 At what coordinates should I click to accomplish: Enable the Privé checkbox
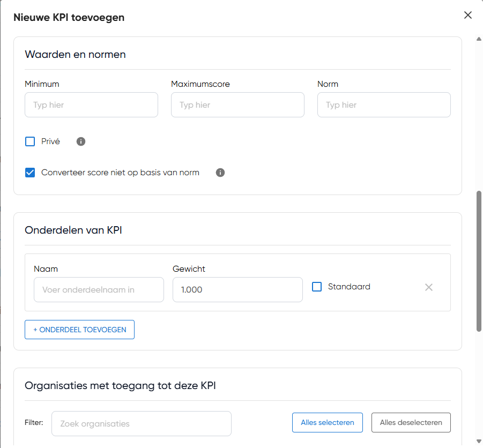coord(30,141)
